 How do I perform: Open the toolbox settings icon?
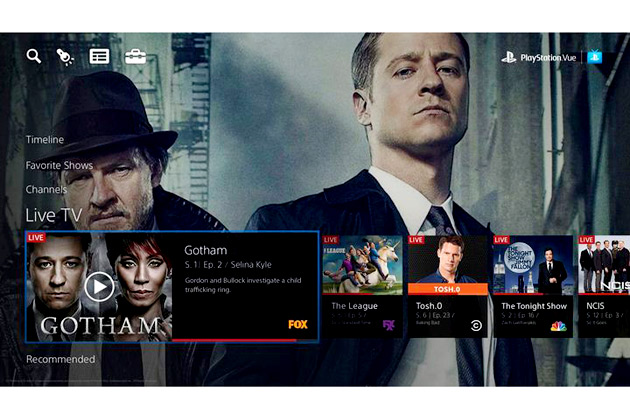click(135, 57)
